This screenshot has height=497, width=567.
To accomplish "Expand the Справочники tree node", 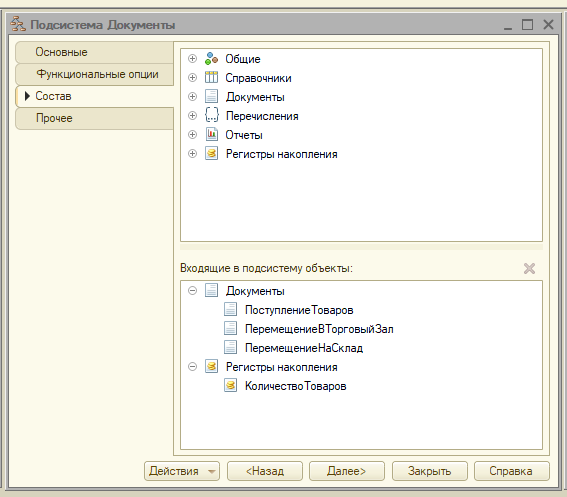I will click(x=192, y=77).
